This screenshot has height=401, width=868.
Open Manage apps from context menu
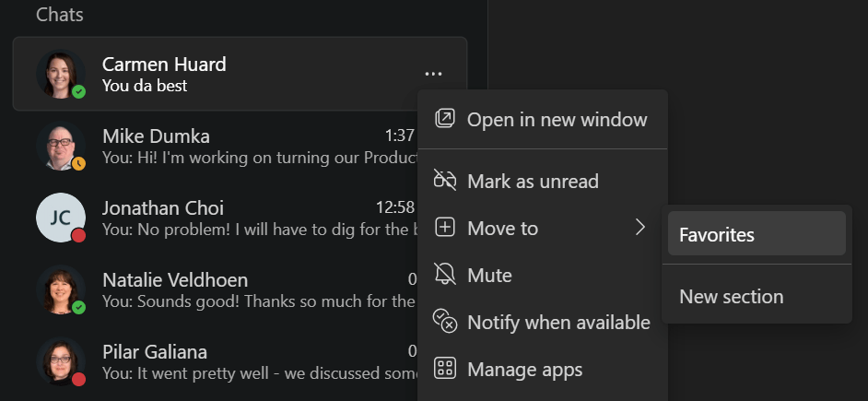click(x=524, y=370)
